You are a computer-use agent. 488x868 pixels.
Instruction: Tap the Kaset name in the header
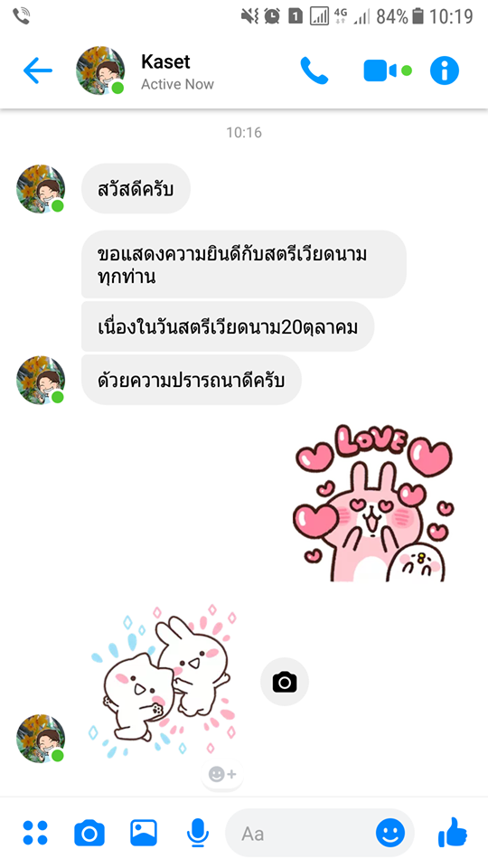pyautogui.click(x=165, y=61)
